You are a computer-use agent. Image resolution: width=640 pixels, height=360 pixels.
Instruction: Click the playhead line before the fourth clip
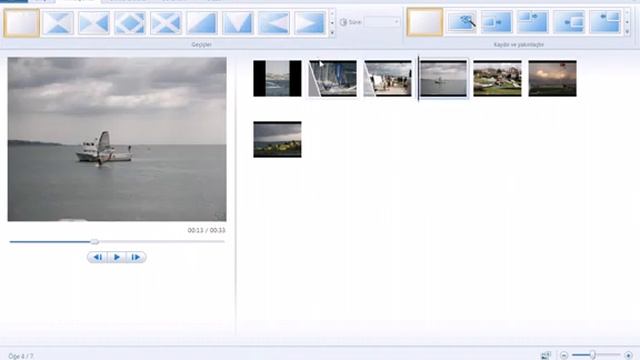(x=418, y=78)
